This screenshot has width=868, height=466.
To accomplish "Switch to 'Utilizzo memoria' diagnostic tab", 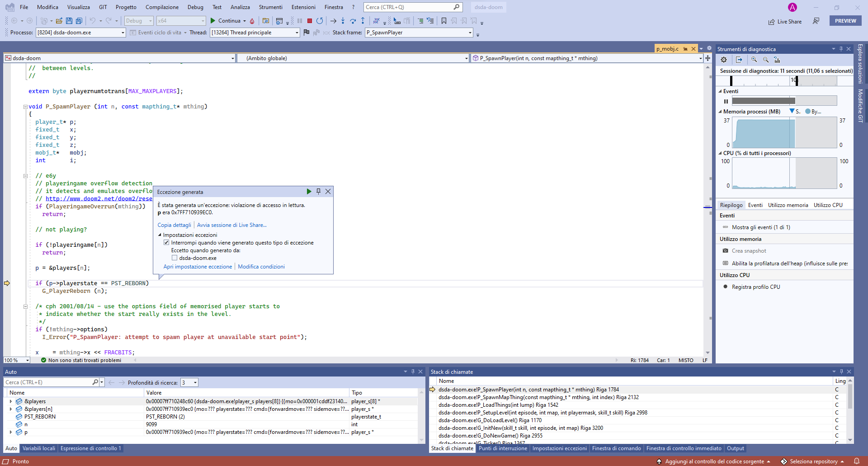I will coord(788,205).
